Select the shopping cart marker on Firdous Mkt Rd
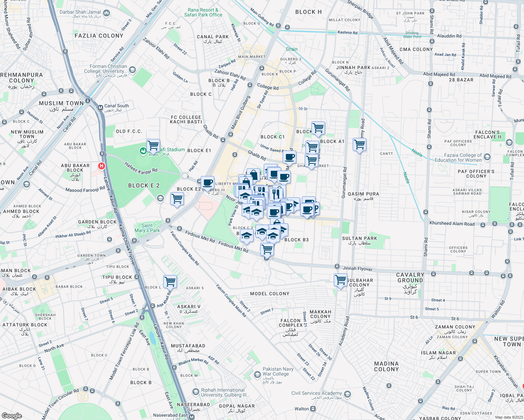 tap(267, 250)
